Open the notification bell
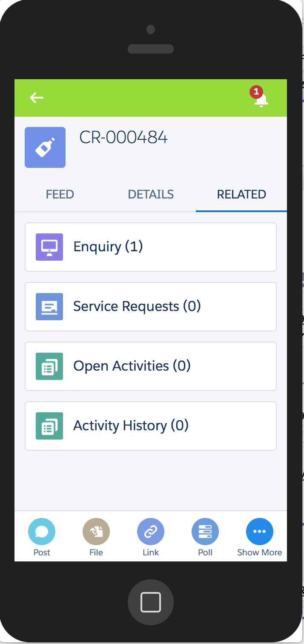The width and height of the screenshot is (304, 644). (x=261, y=99)
